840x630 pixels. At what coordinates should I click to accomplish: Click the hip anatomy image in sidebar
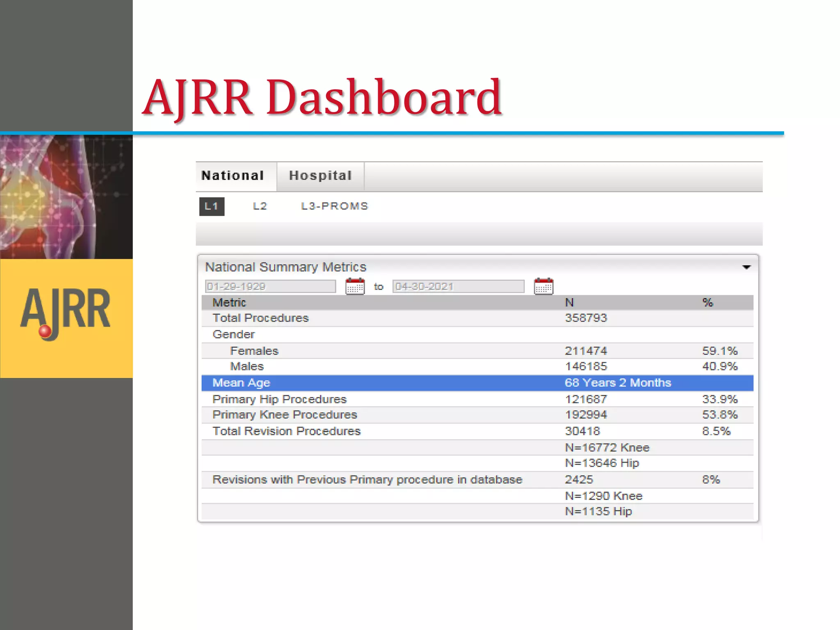click(66, 197)
